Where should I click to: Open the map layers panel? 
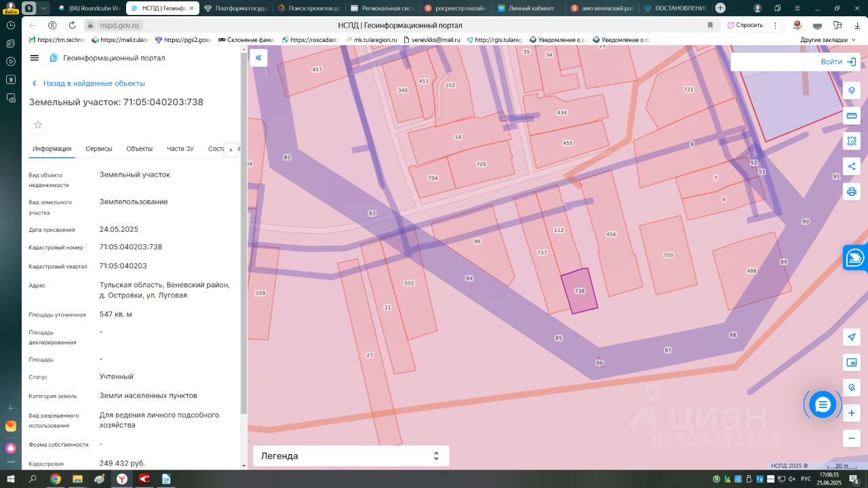click(852, 91)
